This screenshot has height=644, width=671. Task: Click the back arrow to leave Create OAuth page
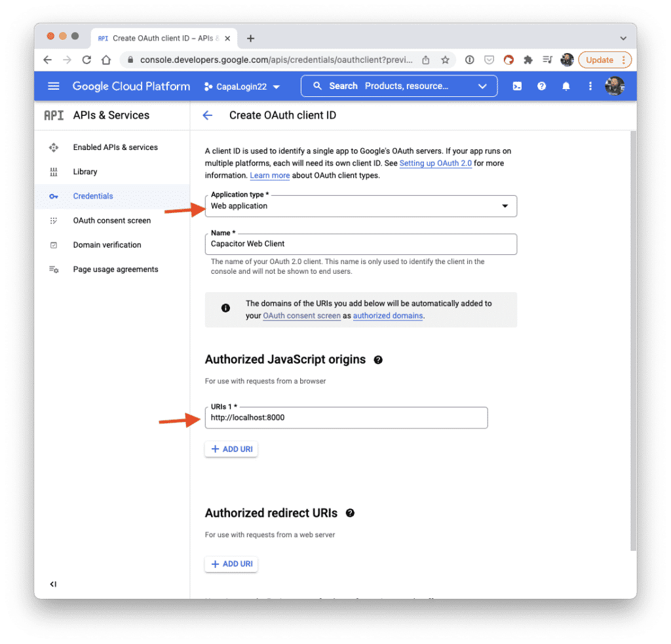208,115
